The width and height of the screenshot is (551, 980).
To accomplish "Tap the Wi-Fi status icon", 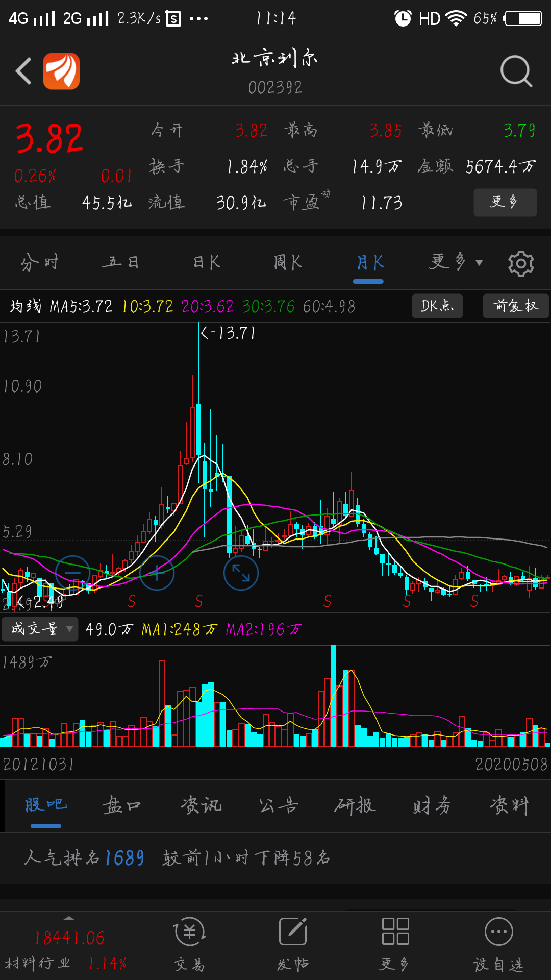I will coord(456,19).
